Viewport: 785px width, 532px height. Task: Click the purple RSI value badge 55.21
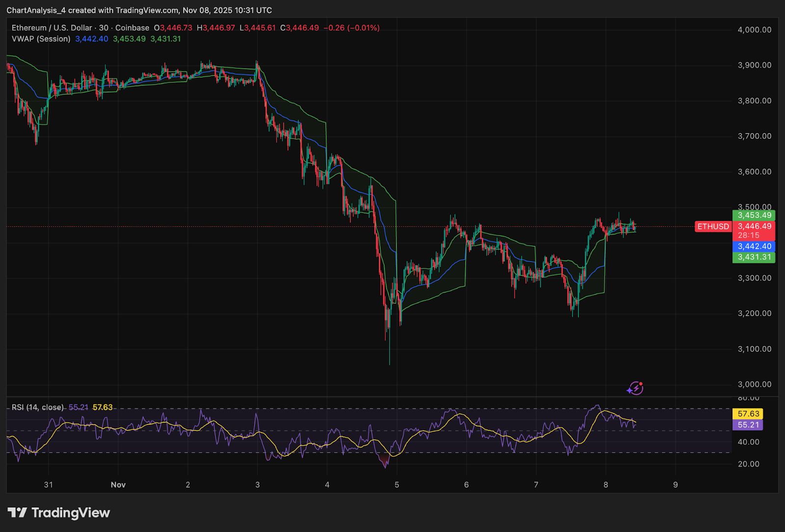(748, 425)
